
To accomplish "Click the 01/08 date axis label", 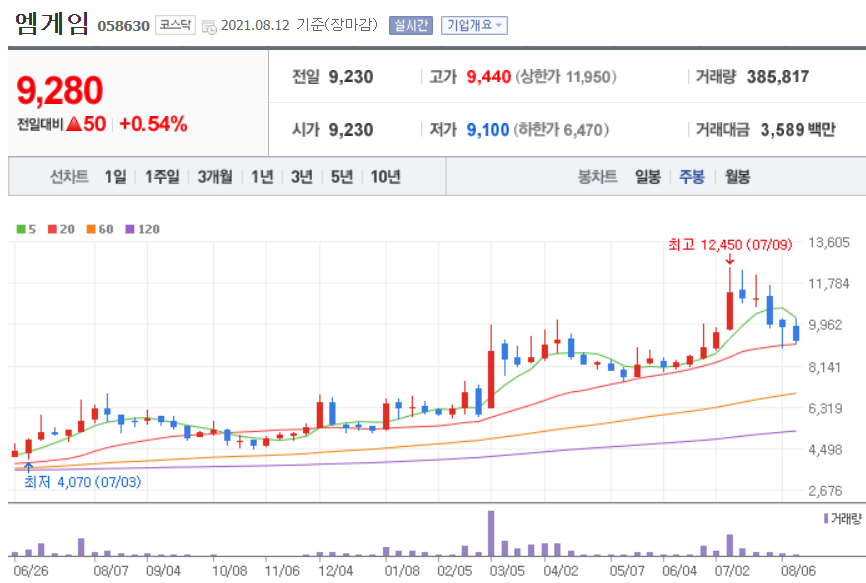I will click(402, 570).
